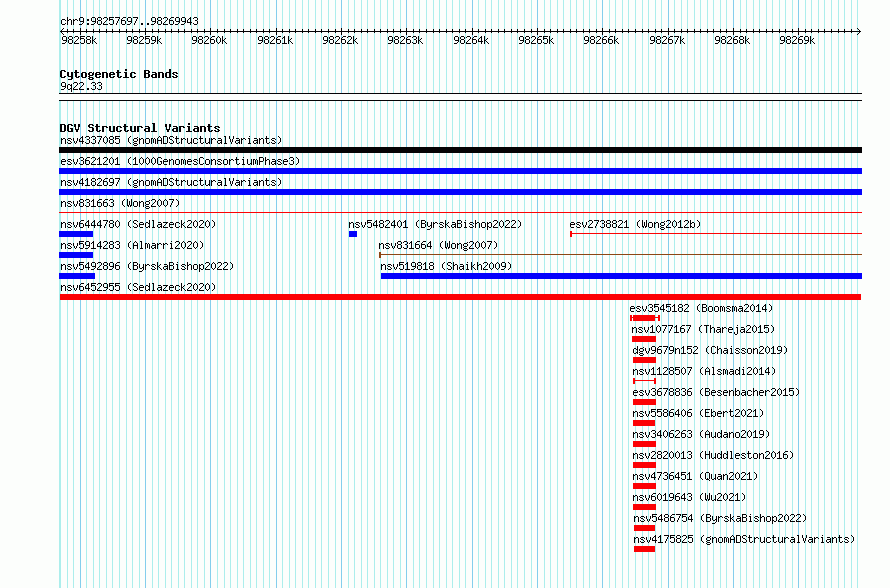This screenshot has height=588, width=890.
Task: Open the nsv6452955 Sedlazeck2020 label
Action: [138, 287]
